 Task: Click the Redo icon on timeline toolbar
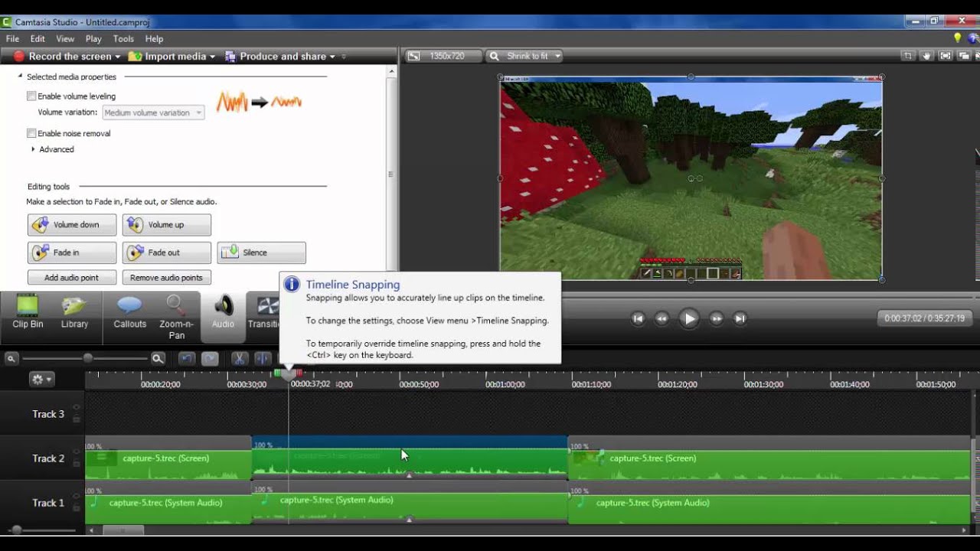[x=209, y=358]
